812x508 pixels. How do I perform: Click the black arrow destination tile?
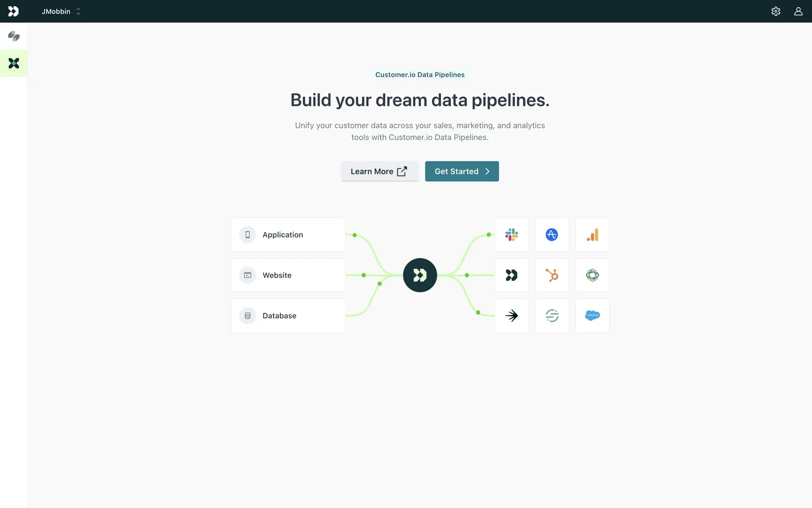pyautogui.click(x=511, y=316)
